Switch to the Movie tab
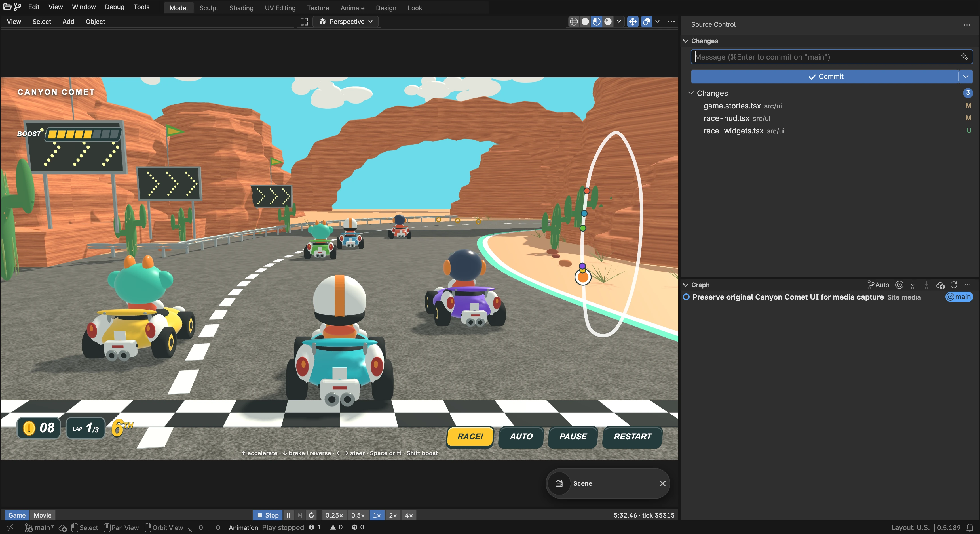The width and height of the screenshot is (980, 534). pos(43,515)
